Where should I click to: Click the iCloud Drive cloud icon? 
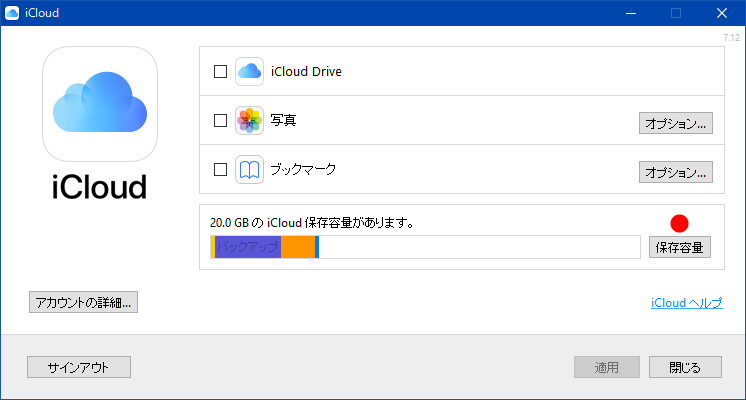point(249,72)
